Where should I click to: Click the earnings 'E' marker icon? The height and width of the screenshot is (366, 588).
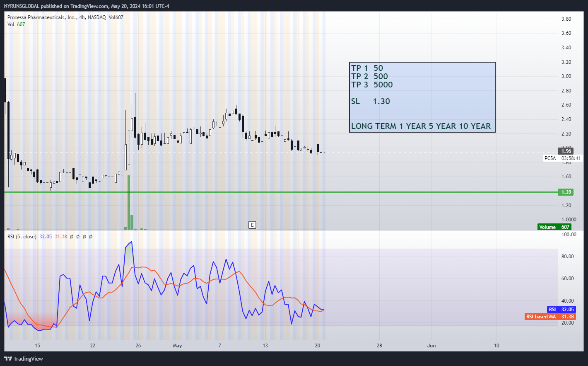(252, 225)
